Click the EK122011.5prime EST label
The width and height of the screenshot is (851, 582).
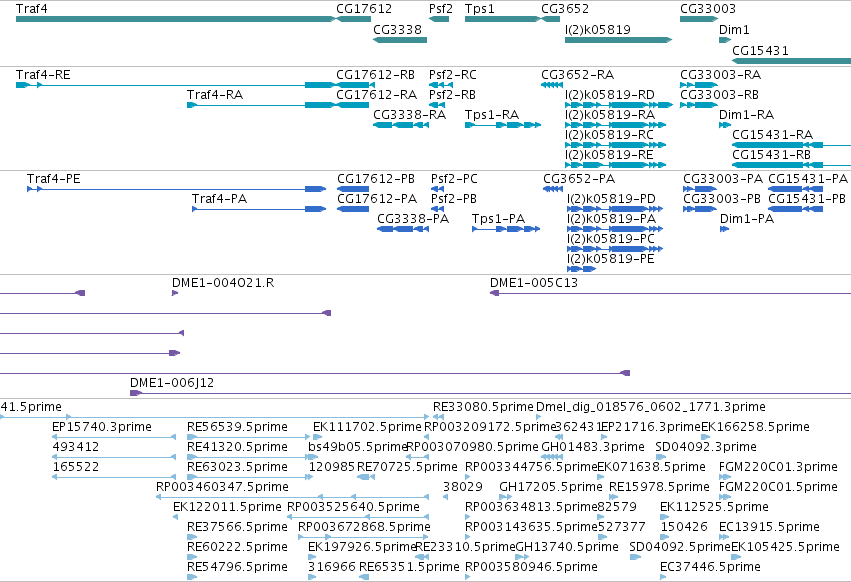227,507
